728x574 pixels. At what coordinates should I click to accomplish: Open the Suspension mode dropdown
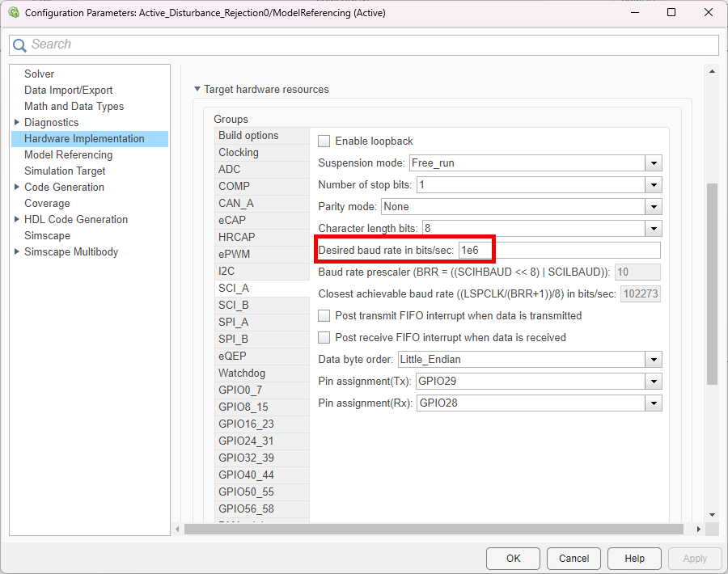654,163
